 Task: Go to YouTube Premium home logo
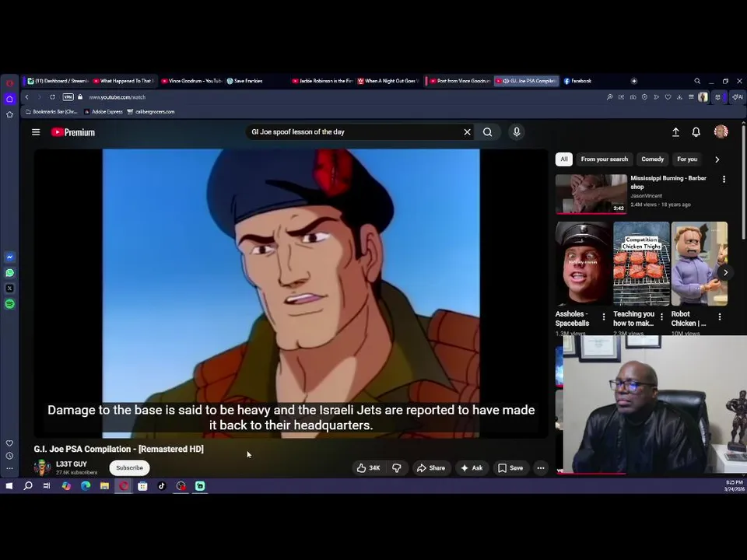point(73,132)
